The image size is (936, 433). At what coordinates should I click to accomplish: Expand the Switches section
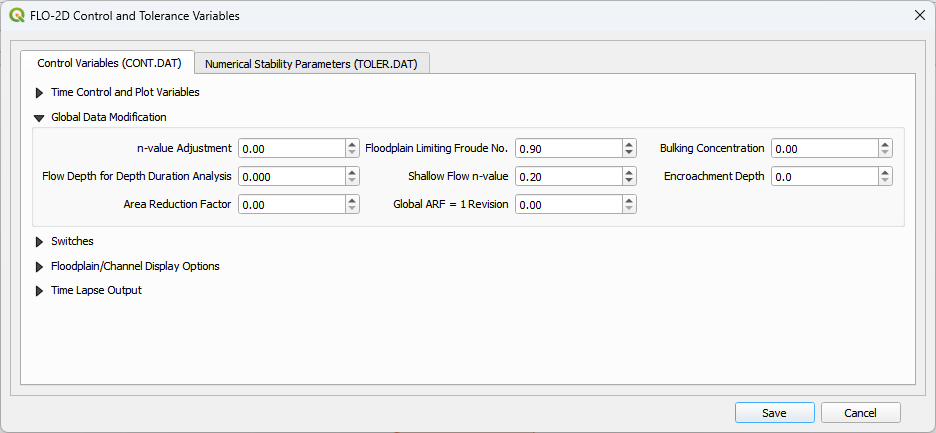click(x=39, y=241)
